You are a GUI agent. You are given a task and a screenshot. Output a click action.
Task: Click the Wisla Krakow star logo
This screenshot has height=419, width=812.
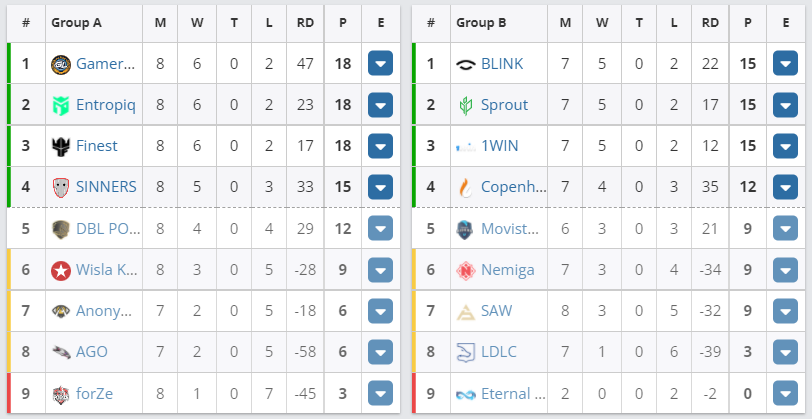(61, 269)
